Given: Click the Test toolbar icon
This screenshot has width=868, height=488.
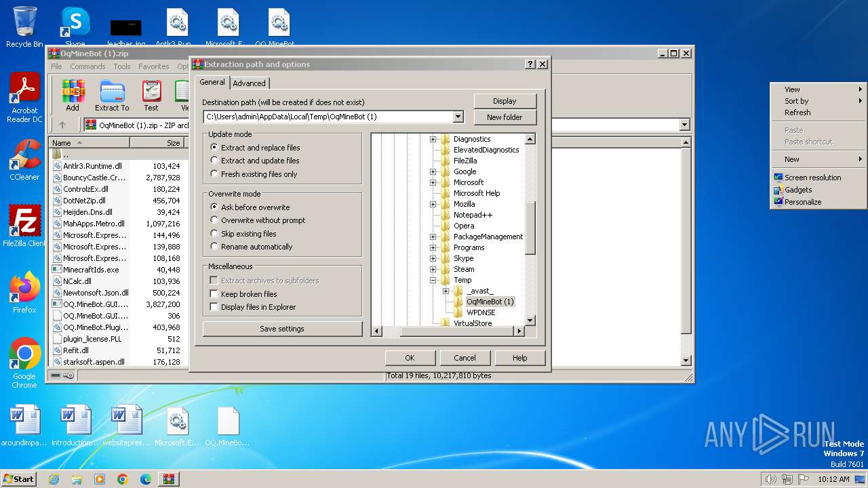Looking at the screenshot, I should (151, 96).
